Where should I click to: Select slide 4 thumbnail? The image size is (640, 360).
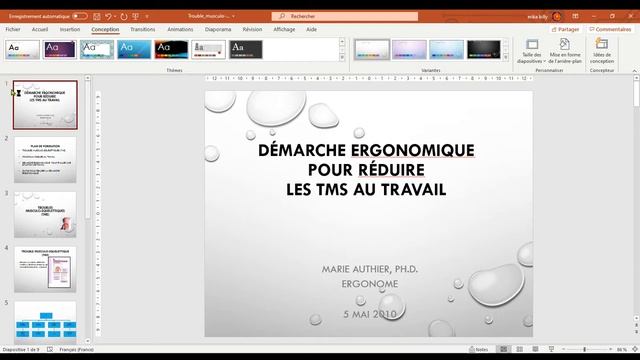(45, 269)
